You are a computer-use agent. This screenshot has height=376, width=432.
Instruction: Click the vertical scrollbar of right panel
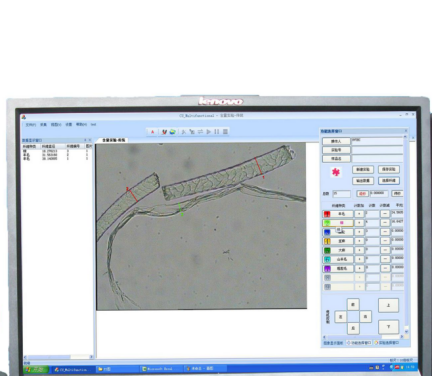406,233
